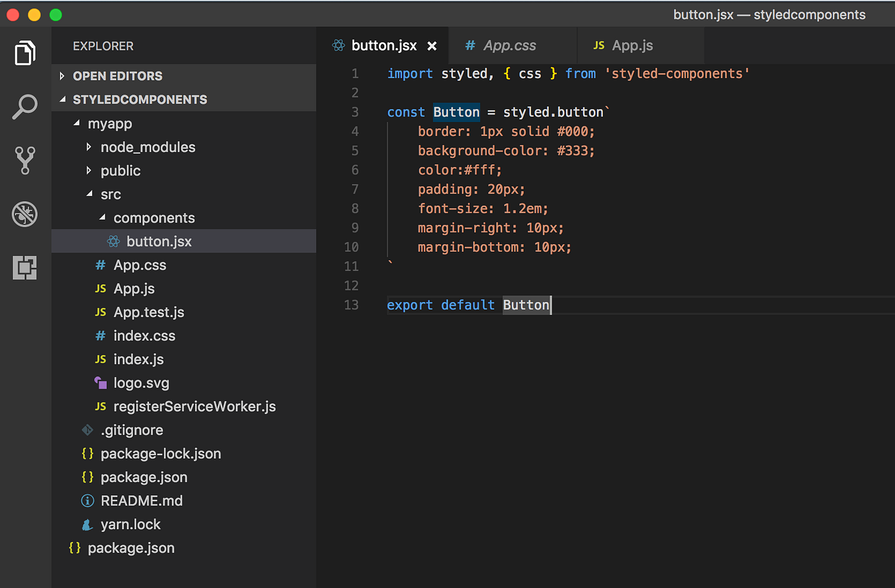
Task: Switch to the App.css tab
Action: click(510, 45)
